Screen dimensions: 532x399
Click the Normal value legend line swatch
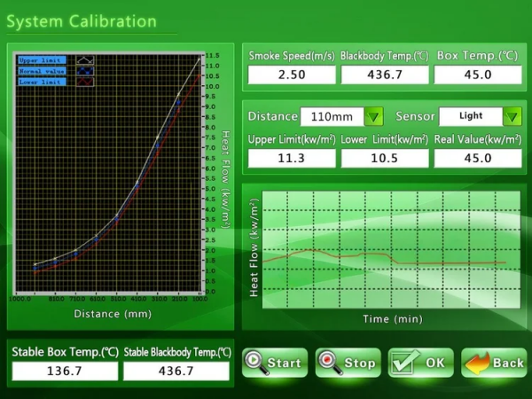[85, 71]
